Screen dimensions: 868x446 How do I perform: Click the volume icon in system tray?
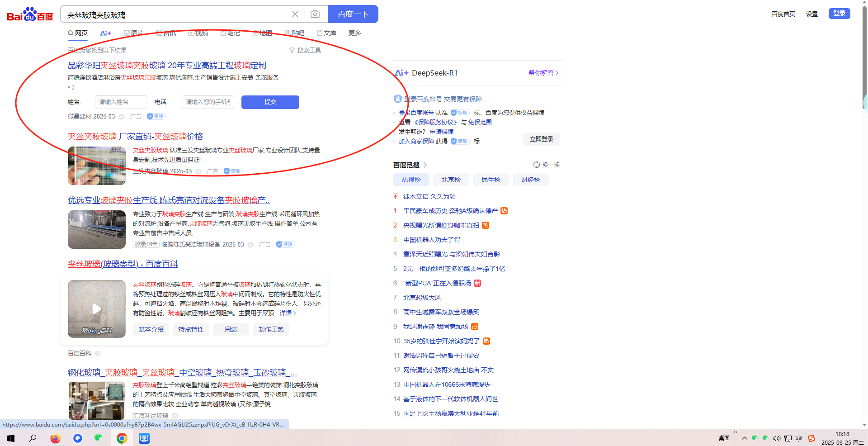tap(777, 438)
